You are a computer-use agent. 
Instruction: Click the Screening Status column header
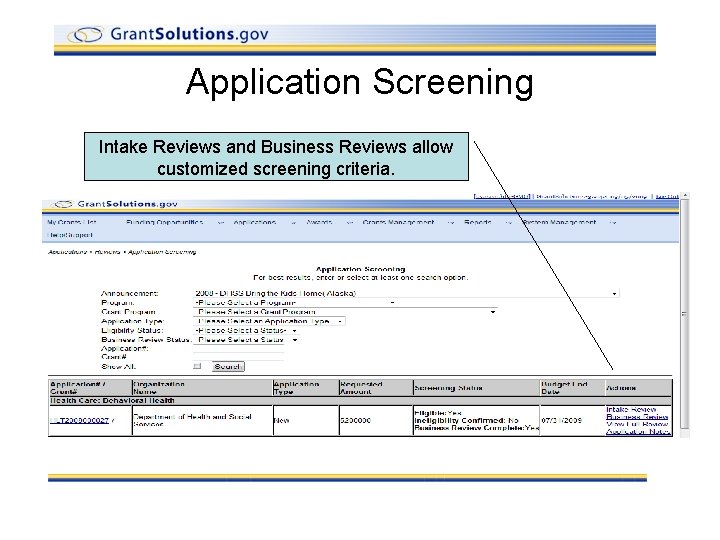point(476,388)
